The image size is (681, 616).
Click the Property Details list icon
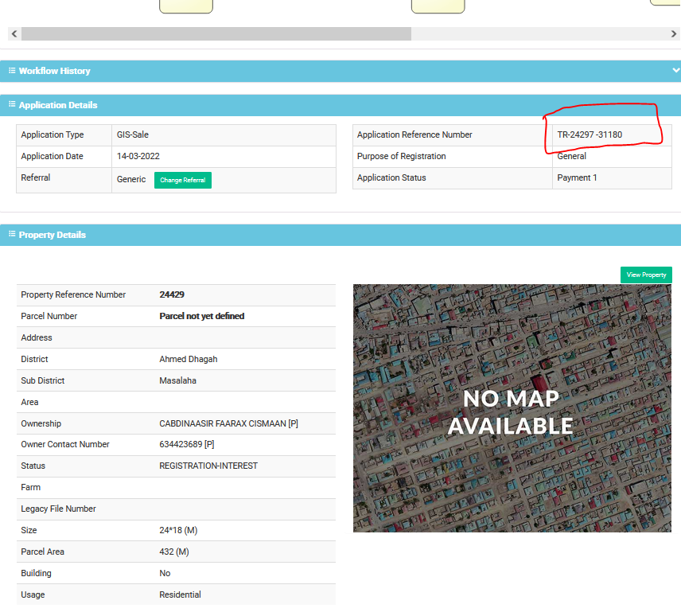[12, 234]
